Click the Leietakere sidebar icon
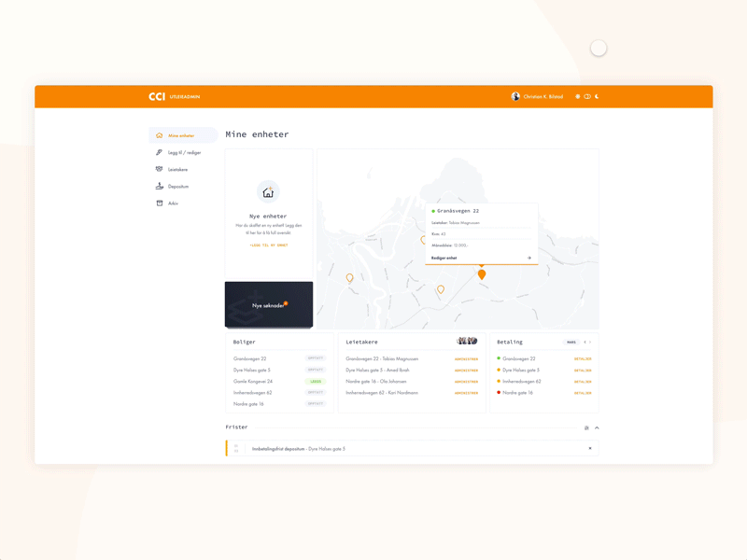This screenshot has height=560, width=747. (159, 169)
